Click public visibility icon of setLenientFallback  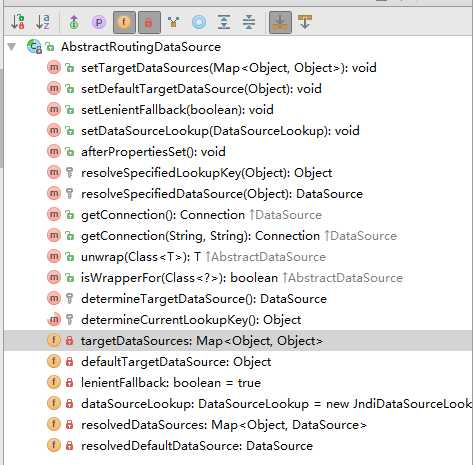69,110
